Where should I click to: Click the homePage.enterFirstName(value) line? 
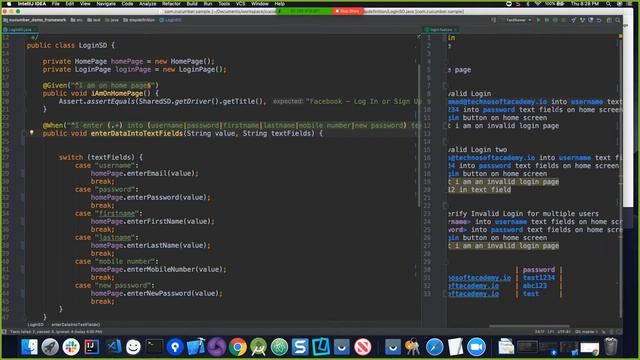tap(152, 221)
